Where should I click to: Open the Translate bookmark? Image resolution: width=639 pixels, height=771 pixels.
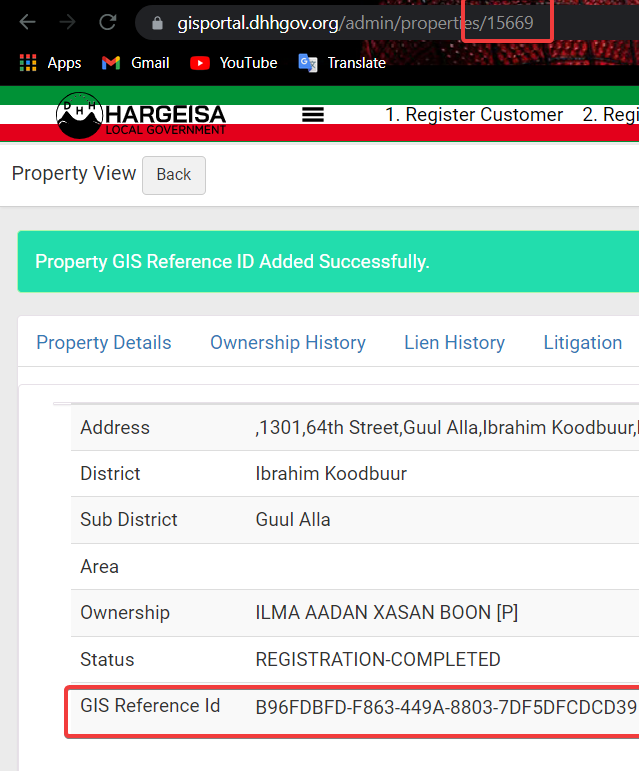click(x=342, y=63)
